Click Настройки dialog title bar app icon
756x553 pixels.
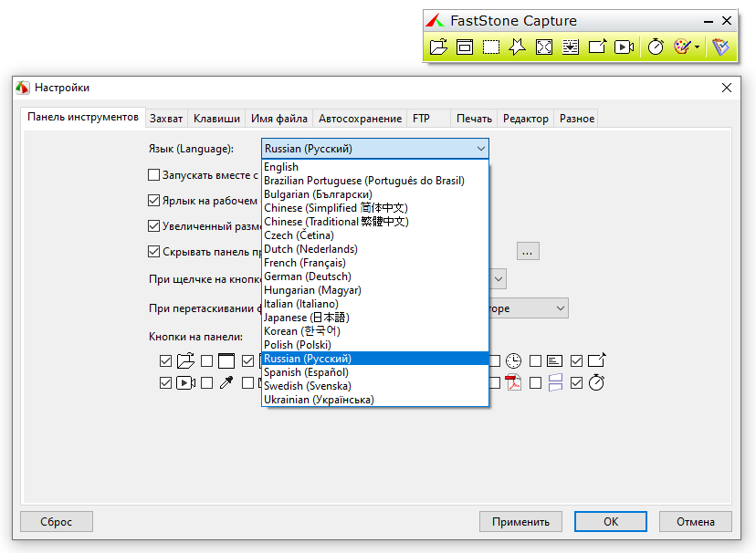pos(23,88)
